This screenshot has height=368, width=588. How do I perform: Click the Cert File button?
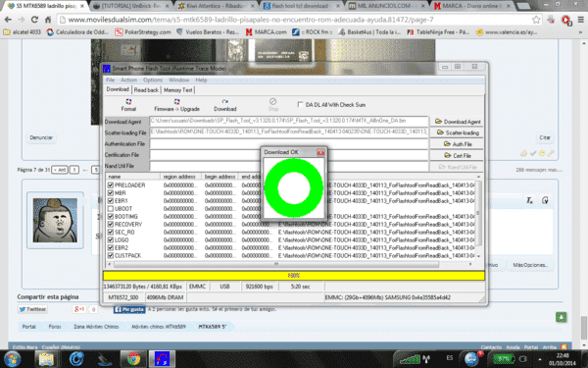457,155
